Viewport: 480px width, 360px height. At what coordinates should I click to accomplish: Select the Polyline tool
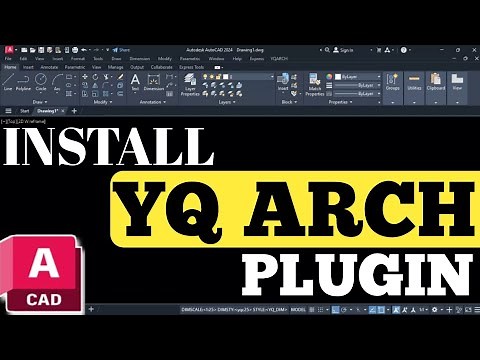23,82
